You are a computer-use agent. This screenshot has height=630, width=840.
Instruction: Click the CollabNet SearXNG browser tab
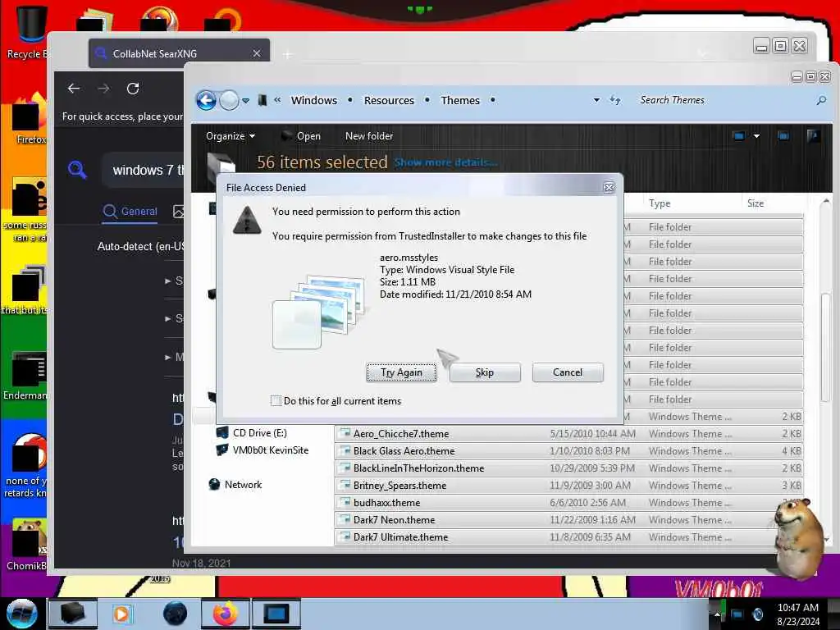click(179, 53)
